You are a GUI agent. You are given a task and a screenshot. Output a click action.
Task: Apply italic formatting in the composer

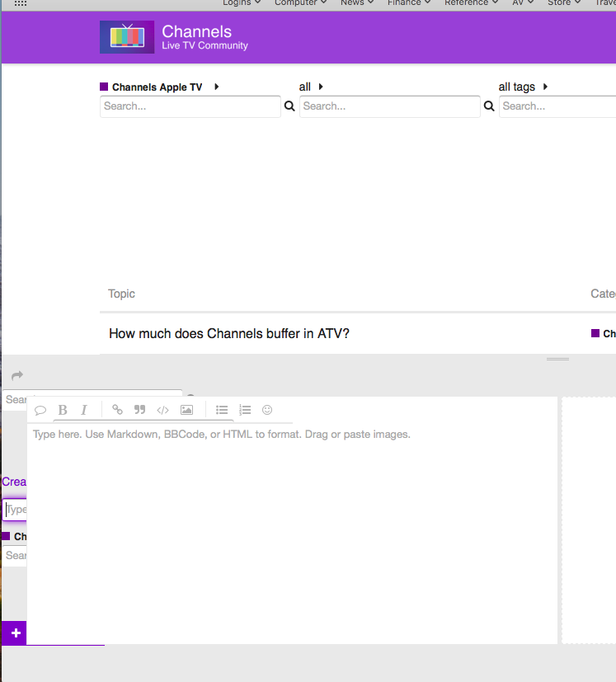[83, 410]
